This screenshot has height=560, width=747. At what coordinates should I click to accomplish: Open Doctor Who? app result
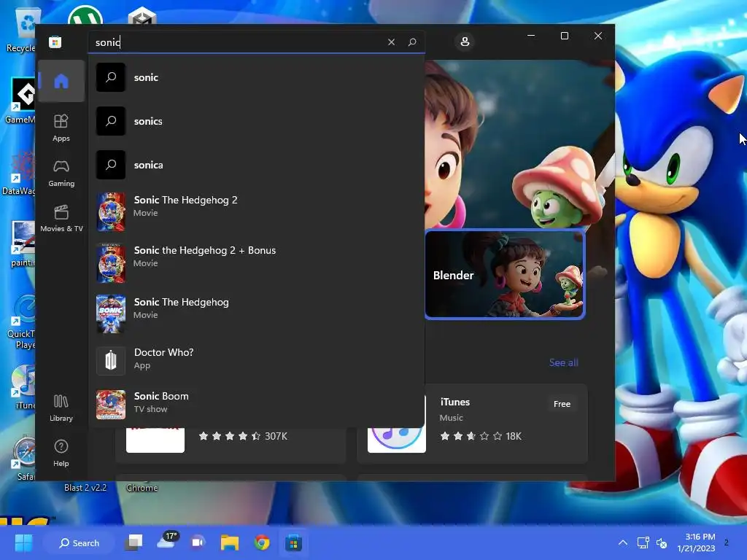pyautogui.click(x=256, y=360)
